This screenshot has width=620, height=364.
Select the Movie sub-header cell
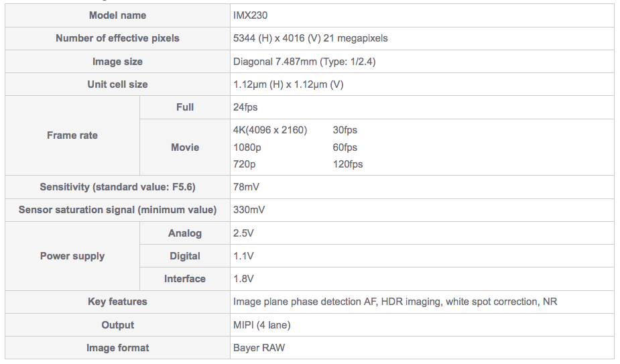[x=185, y=147]
